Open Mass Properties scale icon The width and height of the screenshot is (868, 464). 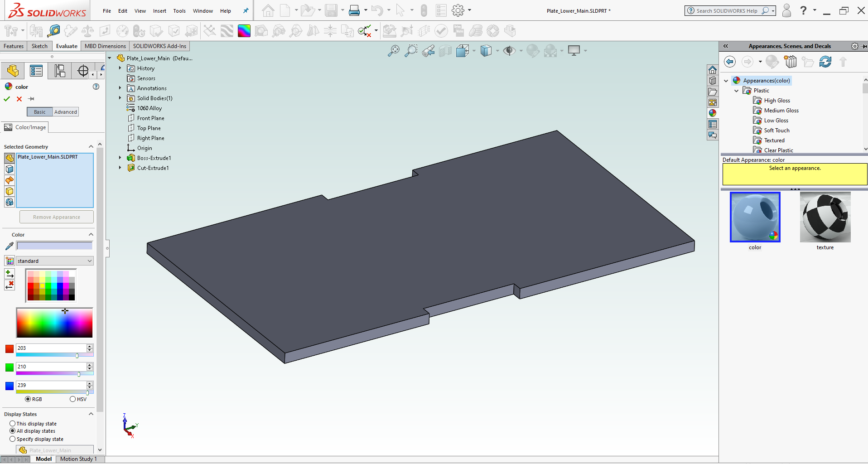pos(87,31)
